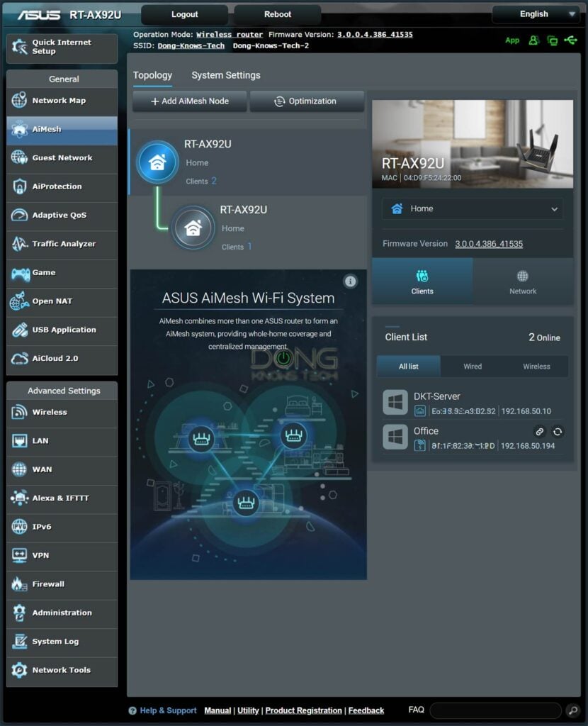Click the USB status icon in header
Viewport: 588px width, 726px height.
570,40
